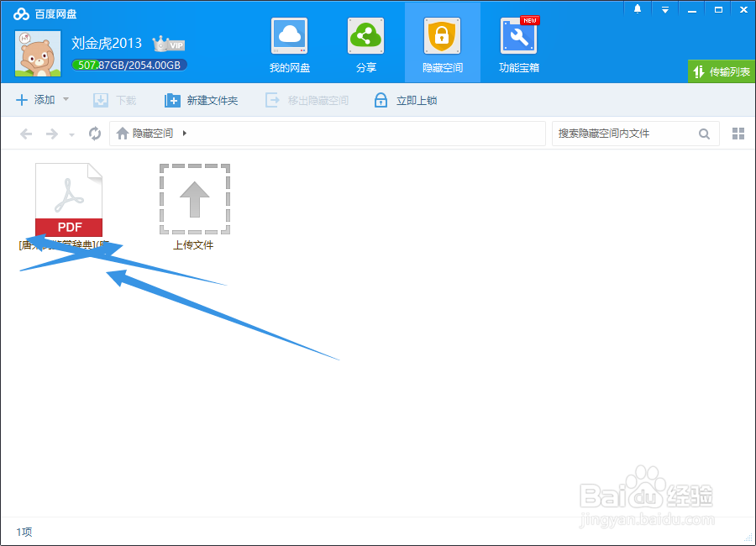Click the username 刘金虎2013
This screenshot has width=756, height=546.
107,43
